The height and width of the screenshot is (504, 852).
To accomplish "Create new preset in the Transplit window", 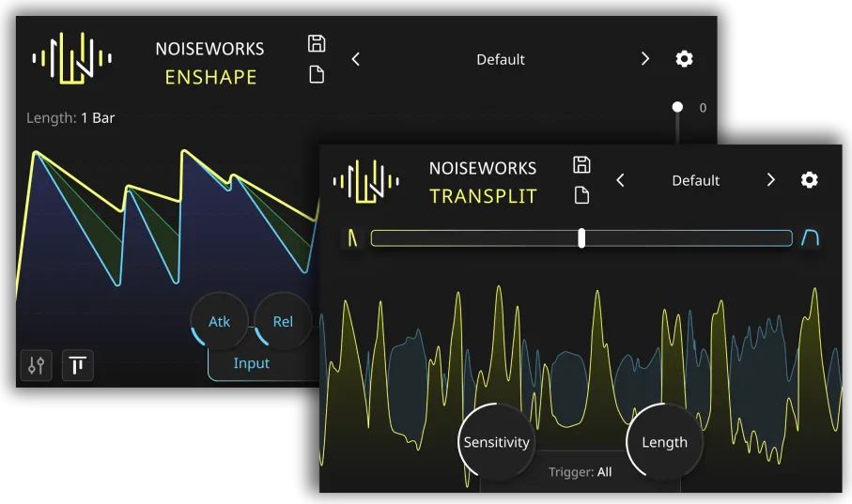I will point(581,195).
